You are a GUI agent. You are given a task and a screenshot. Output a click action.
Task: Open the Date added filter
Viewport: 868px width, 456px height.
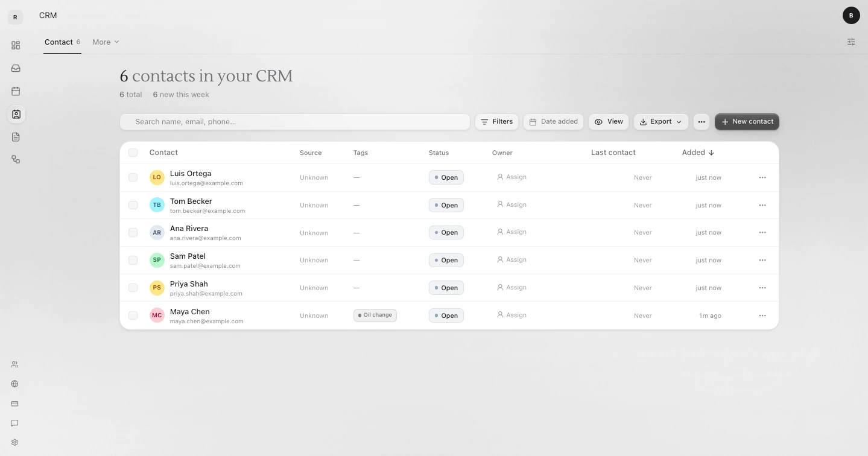[554, 122]
